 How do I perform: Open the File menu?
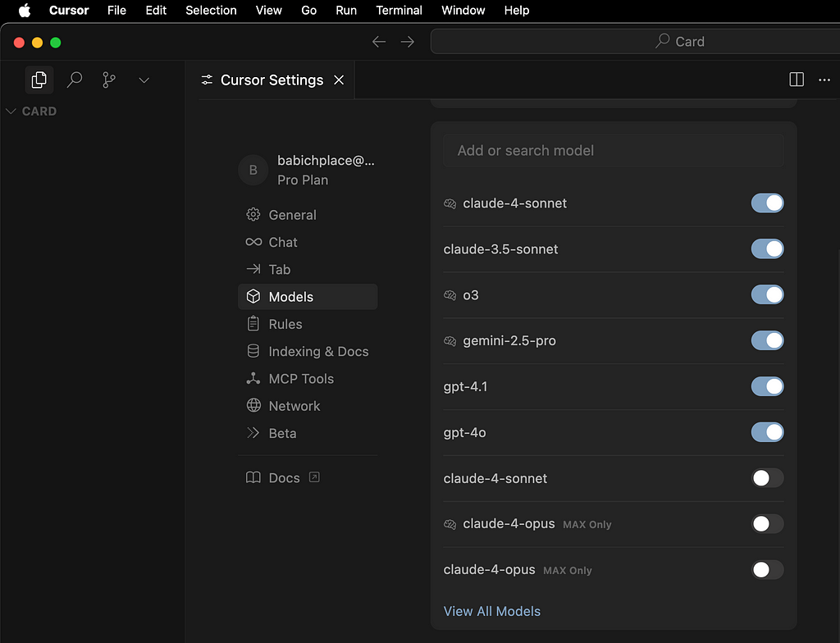pos(116,10)
